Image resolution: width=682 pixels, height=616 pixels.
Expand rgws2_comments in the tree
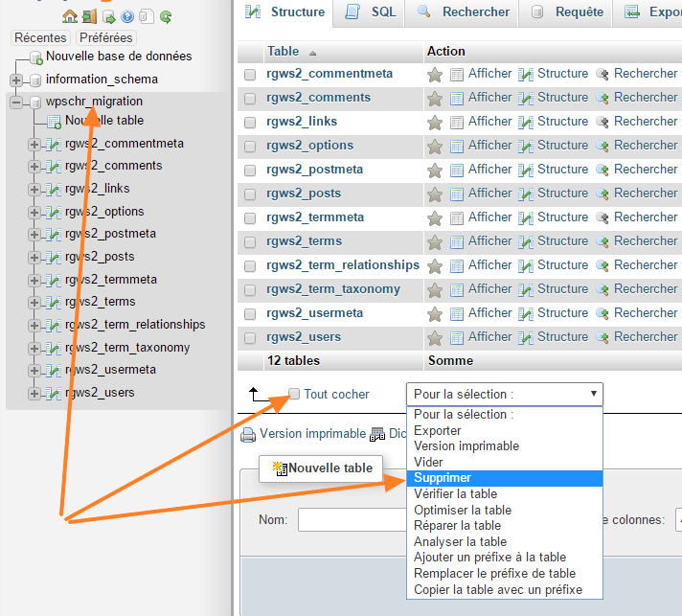coord(34,167)
